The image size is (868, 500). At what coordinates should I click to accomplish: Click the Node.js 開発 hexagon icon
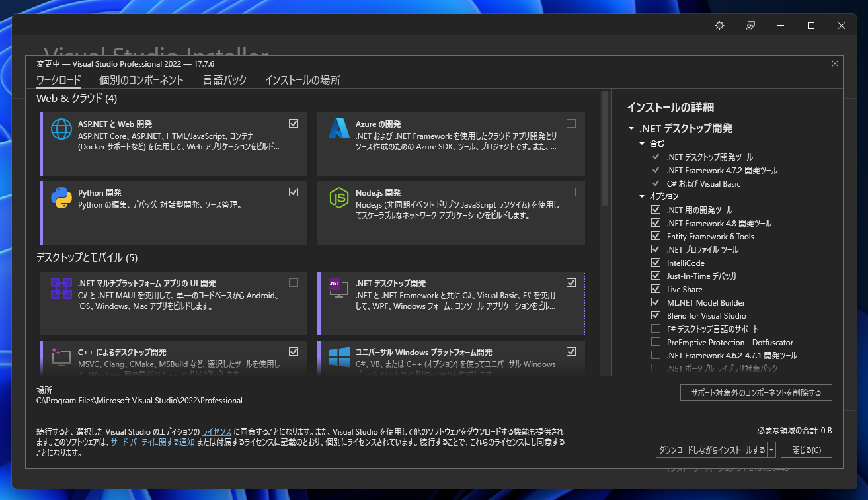coord(338,198)
